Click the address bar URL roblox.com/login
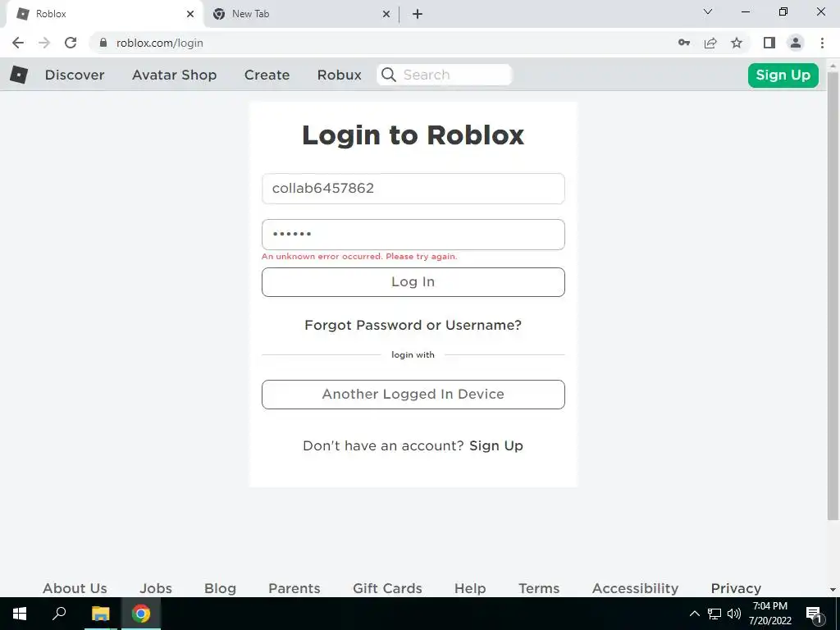Viewport: 840px width, 630px height. (x=160, y=43)
